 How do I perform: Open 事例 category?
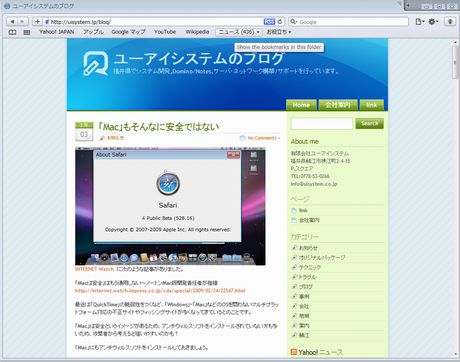pos(304,296)
